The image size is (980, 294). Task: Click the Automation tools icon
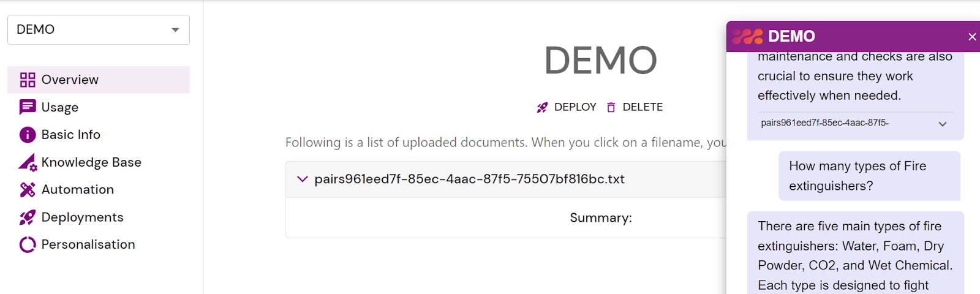pos(28,190)
